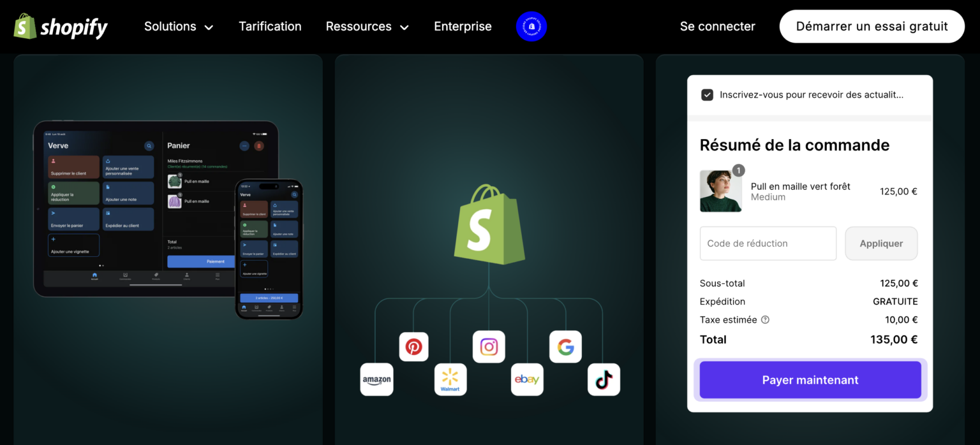
Task: Click into the Code de réduction field
Action: [x=768, y=244]
